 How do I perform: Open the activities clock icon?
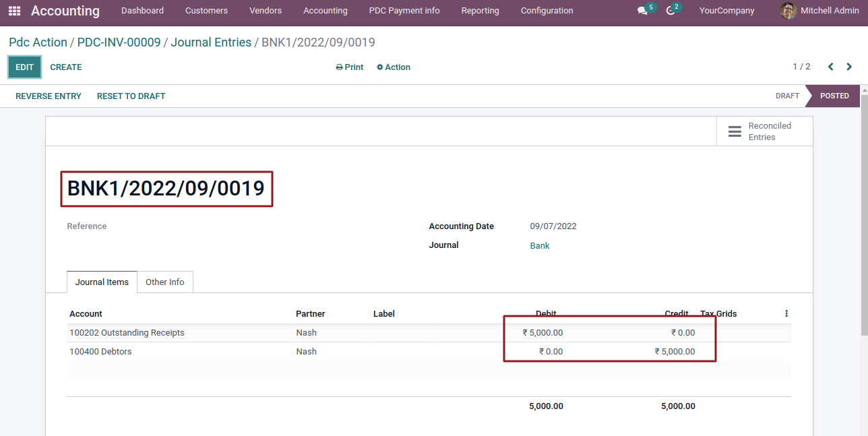(671, 11)
